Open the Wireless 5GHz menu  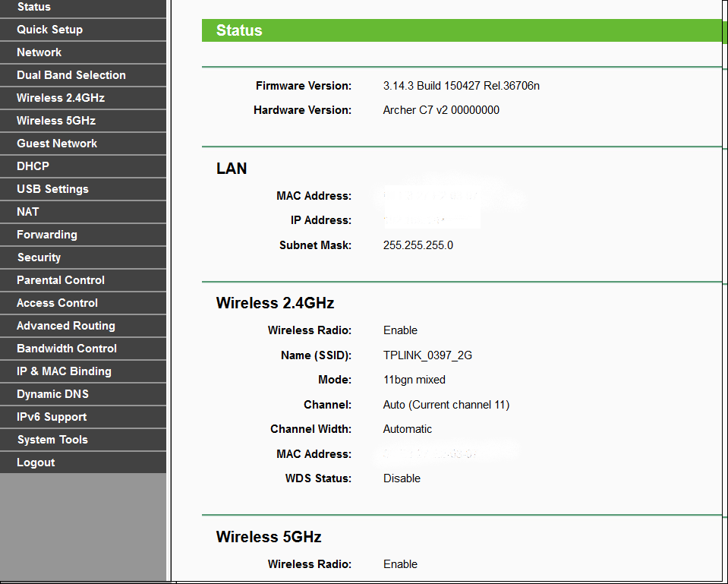(56, 121)
